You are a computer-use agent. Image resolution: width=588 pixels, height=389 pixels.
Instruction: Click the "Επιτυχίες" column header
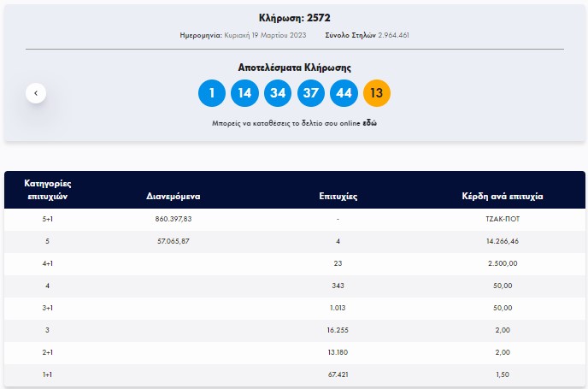click(338, 196)
